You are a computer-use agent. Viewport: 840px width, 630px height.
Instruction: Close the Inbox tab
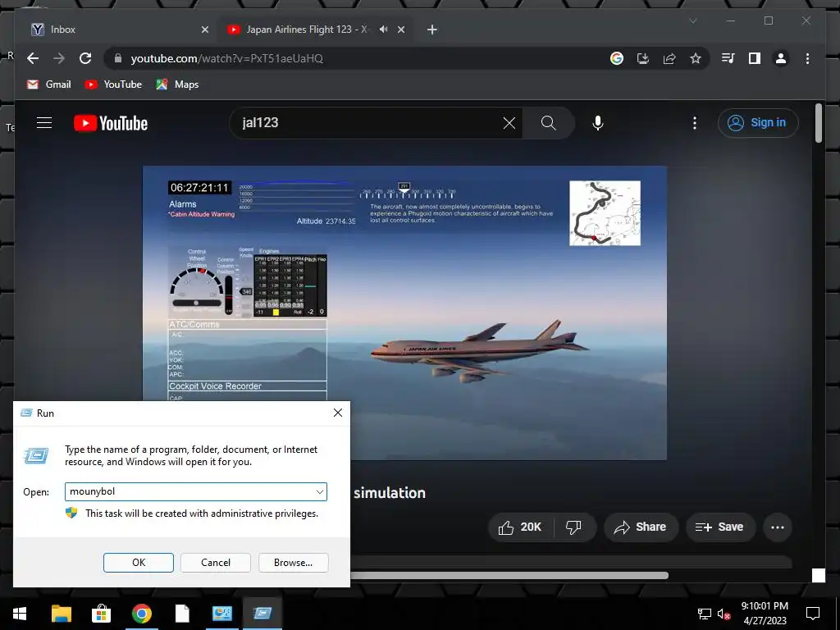point(204,30)
